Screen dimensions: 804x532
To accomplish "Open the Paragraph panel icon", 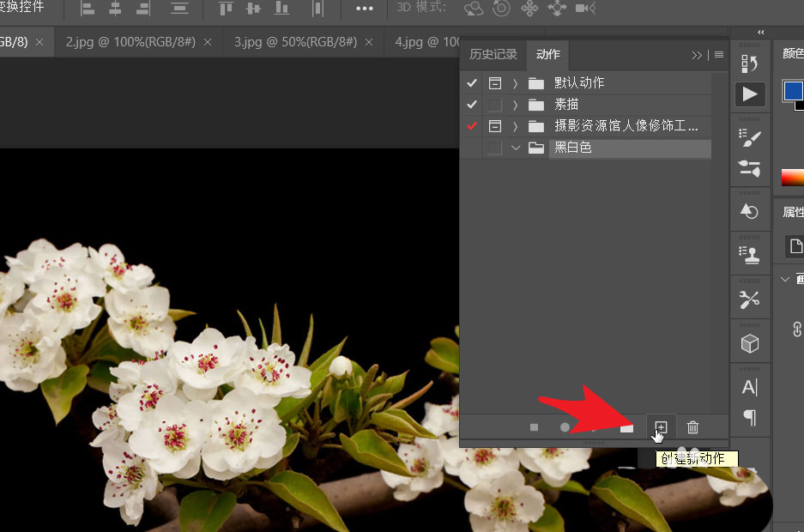I will pos(750,417).
